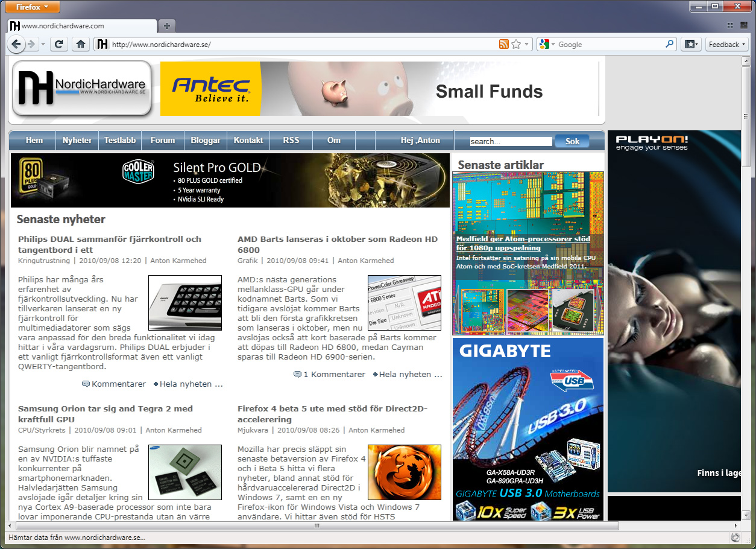Image resolution: width=756 pixels, height=549 pixels.
Task: Open Nyheter in the site navigation
Action: tap(77, 140)
